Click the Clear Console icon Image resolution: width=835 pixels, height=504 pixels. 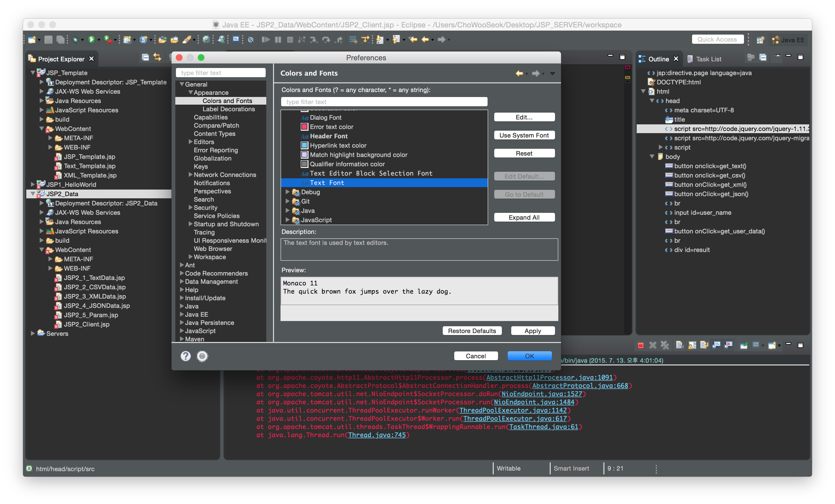[679, 345]
